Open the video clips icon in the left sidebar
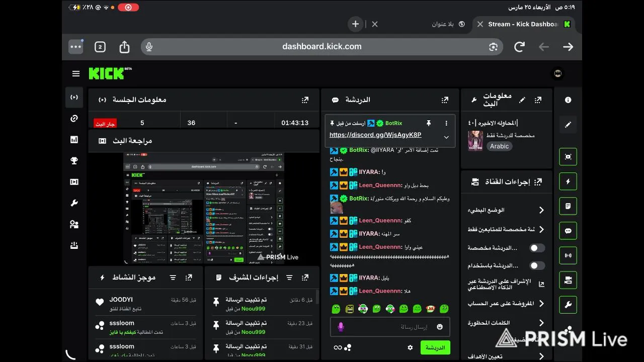Image resolution: width=644 pixels, height=362 pixels. [x=74, y=182]
